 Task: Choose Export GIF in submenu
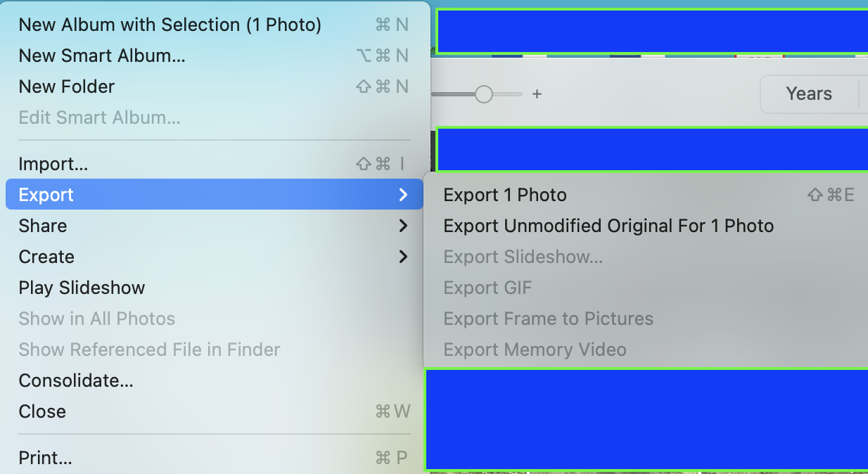click(x=487, y=288)
